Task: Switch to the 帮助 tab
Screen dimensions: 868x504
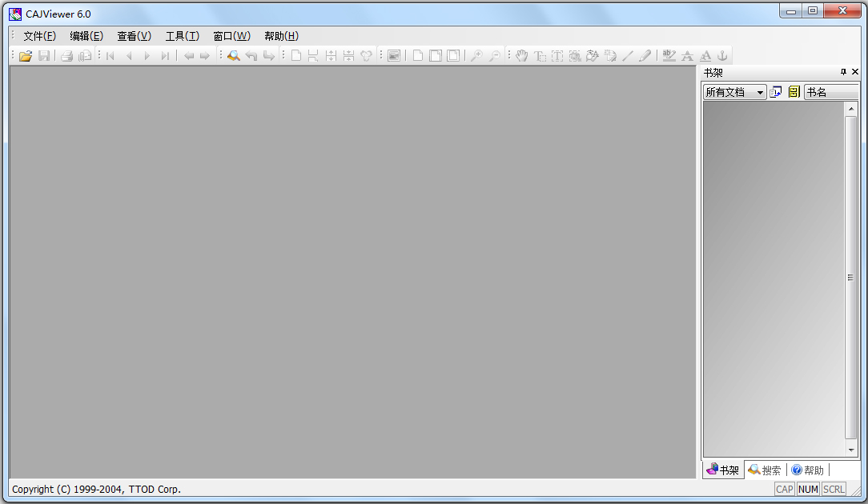Action: 808,470
